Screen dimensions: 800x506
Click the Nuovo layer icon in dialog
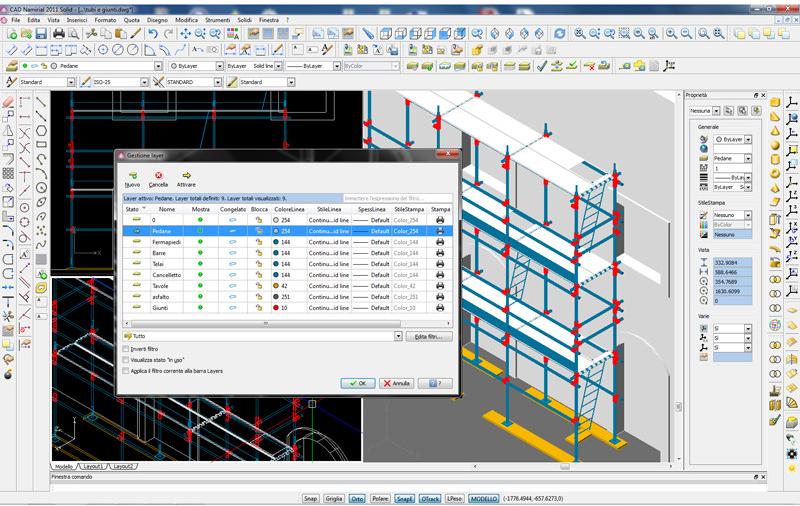click(x=132, y=175)
